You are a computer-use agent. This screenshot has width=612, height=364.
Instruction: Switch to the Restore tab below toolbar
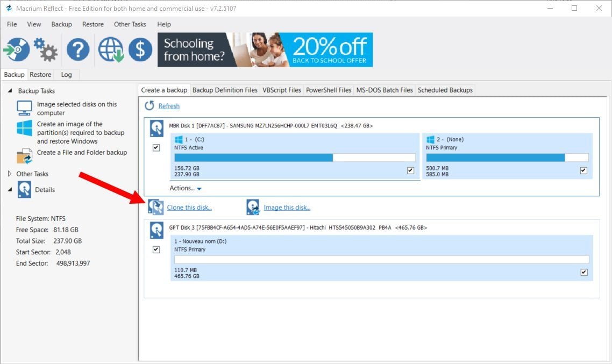40,75
